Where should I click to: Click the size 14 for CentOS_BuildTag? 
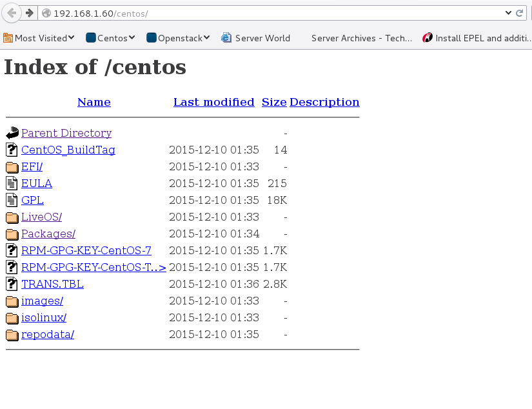[x=281, y=150]
